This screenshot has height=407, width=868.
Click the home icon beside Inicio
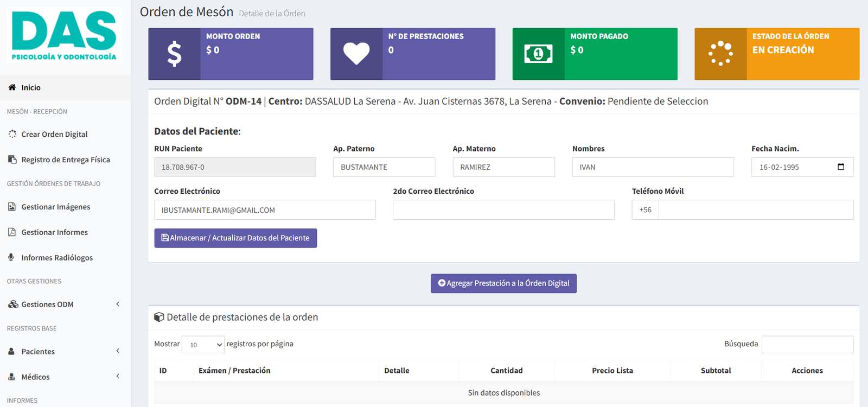[x=12, y=87]
